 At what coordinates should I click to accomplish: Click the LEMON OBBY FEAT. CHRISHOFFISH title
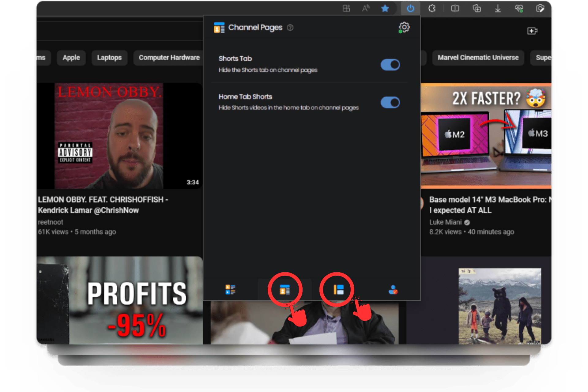coord(103,205)
